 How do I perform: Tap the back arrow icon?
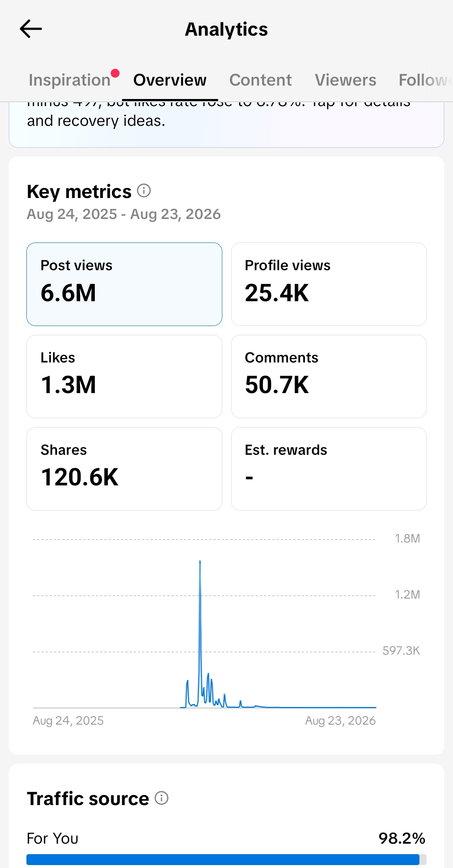[31, 29]
